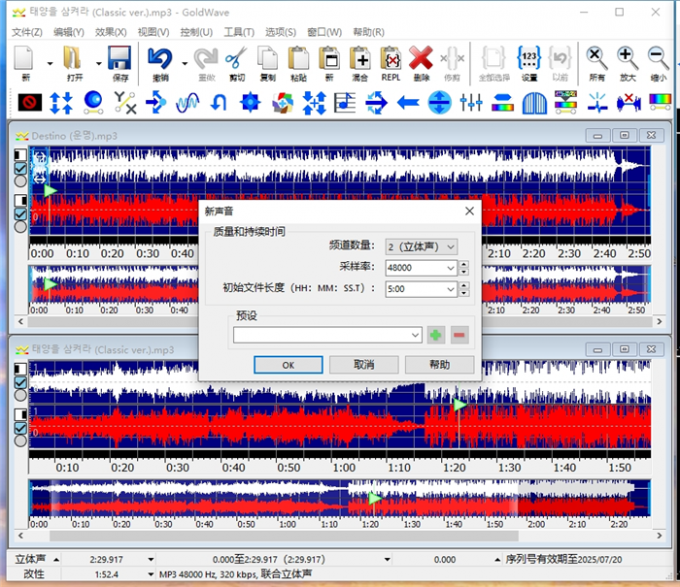680x587 pixels.
Task: Click the Save (保存) floppy disk icon
Action: click(x=120, y=59)
